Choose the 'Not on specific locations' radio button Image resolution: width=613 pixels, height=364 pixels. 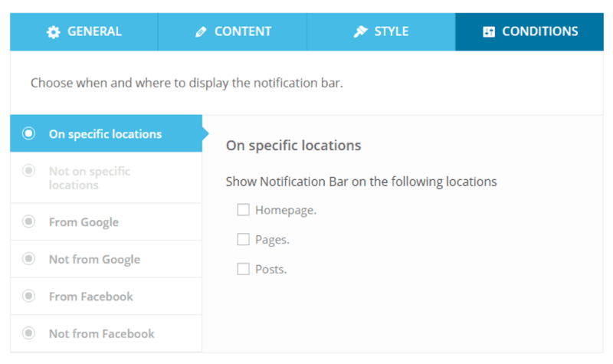pyautogui.click(x=28, y=170)
